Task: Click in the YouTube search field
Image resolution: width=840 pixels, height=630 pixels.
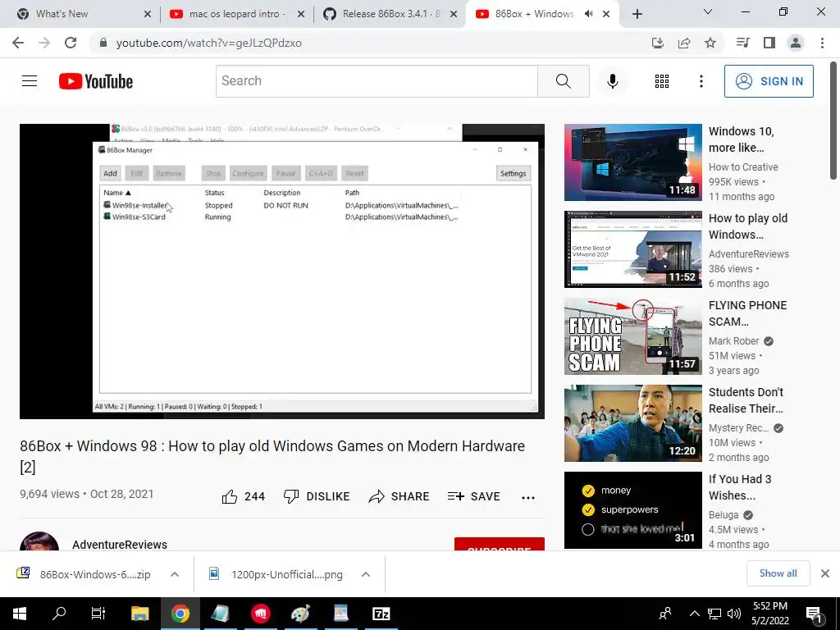Action: click(x=377, y=81)
